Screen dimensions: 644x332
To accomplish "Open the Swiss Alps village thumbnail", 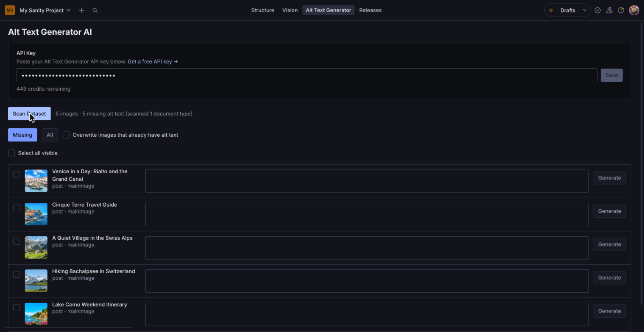I will pyautogui.click(x=36, y=247).
